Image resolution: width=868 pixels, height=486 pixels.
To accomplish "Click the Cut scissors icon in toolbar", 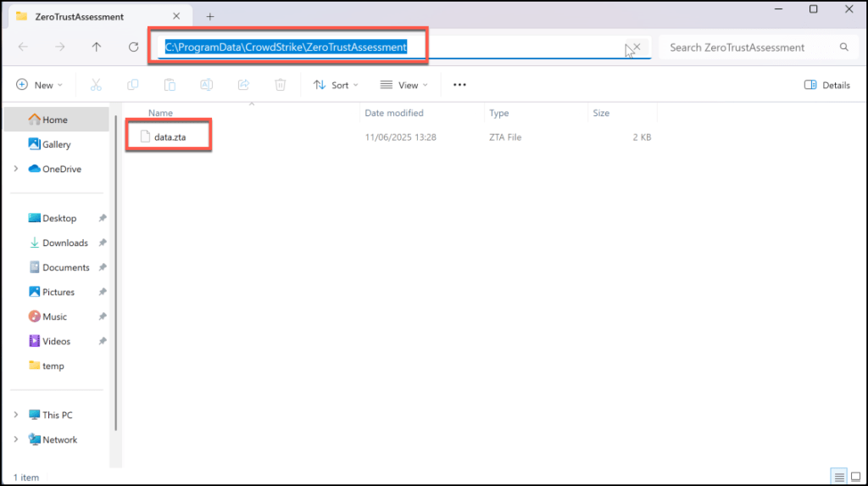I will (96, 85).
